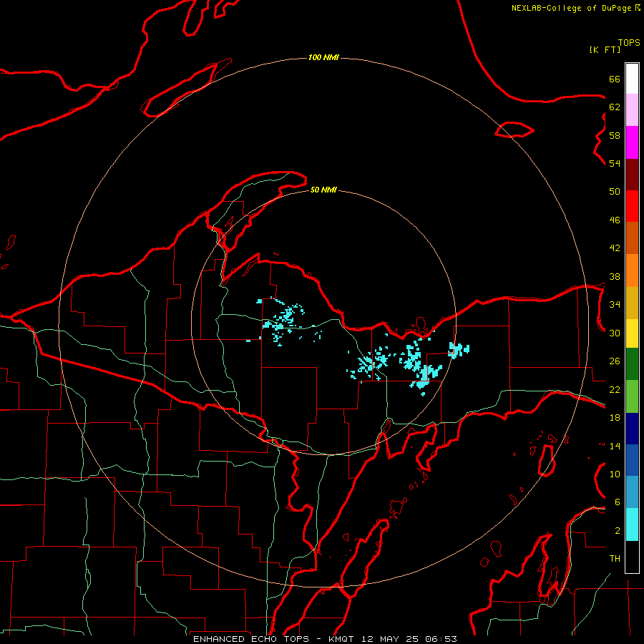Select the '06:53' timestamp
Image resolution: width=644 pixels, height=644 pixels.
pyautogui.click(x=441, y=639)
